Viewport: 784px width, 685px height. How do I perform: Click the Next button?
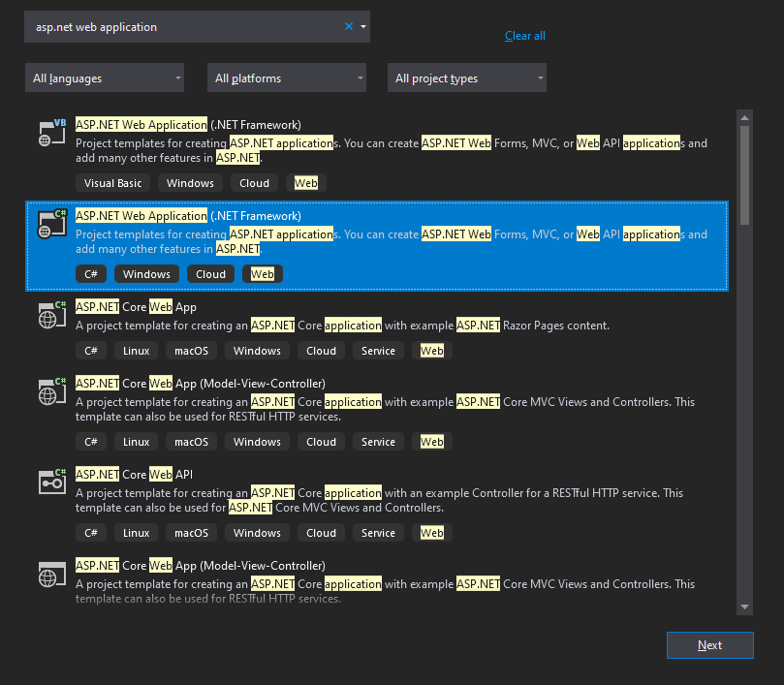point(709,645)
